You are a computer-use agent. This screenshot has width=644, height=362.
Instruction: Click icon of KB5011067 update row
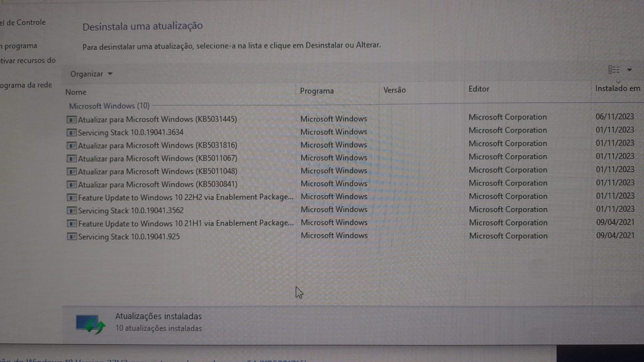(x=72, y=158)
